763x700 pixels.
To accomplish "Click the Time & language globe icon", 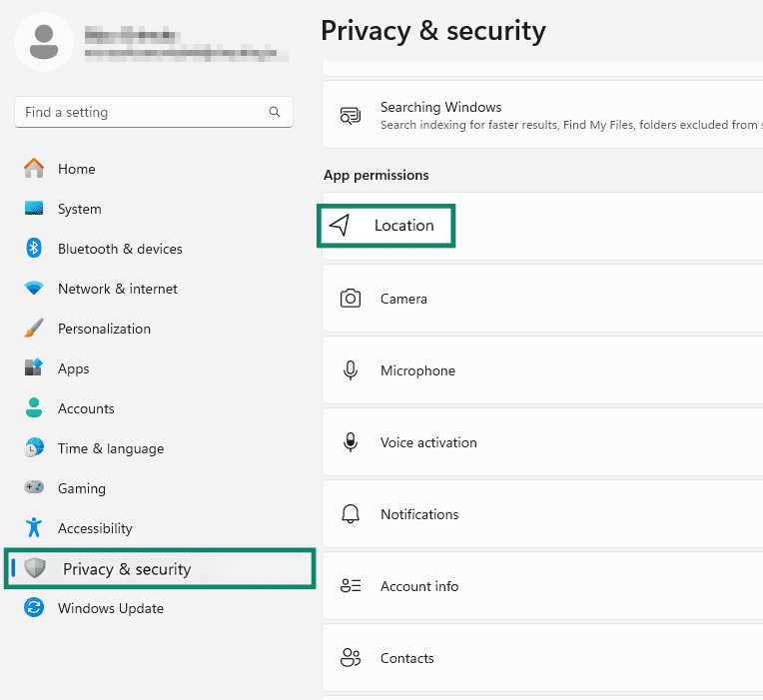I will (x=34, y=447).
